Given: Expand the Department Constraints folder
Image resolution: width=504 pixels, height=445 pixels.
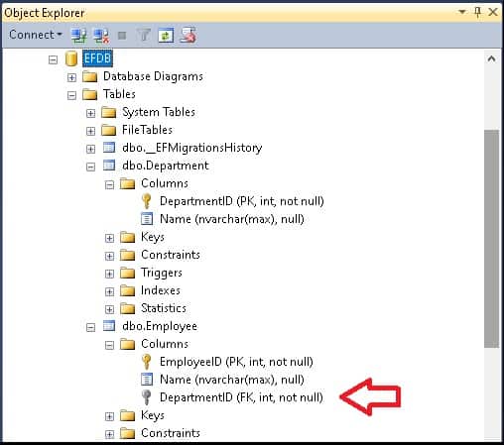Looking at the screenshot, I should (109, 256).
